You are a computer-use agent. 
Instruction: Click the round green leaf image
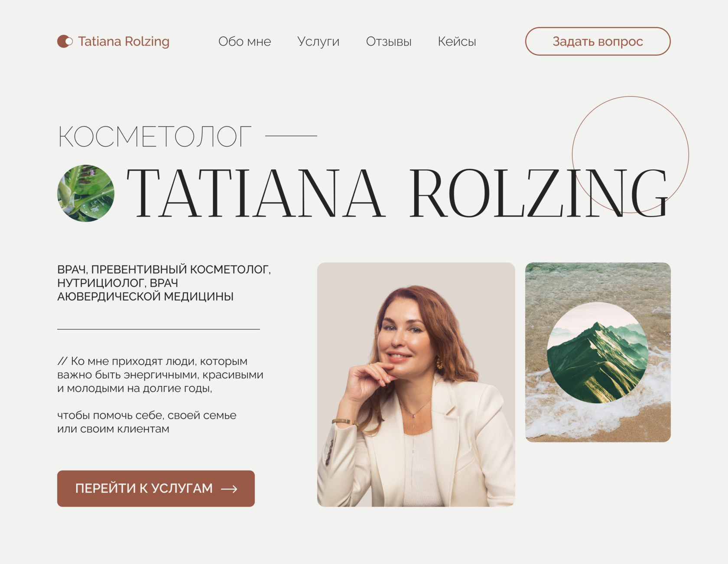86,193
